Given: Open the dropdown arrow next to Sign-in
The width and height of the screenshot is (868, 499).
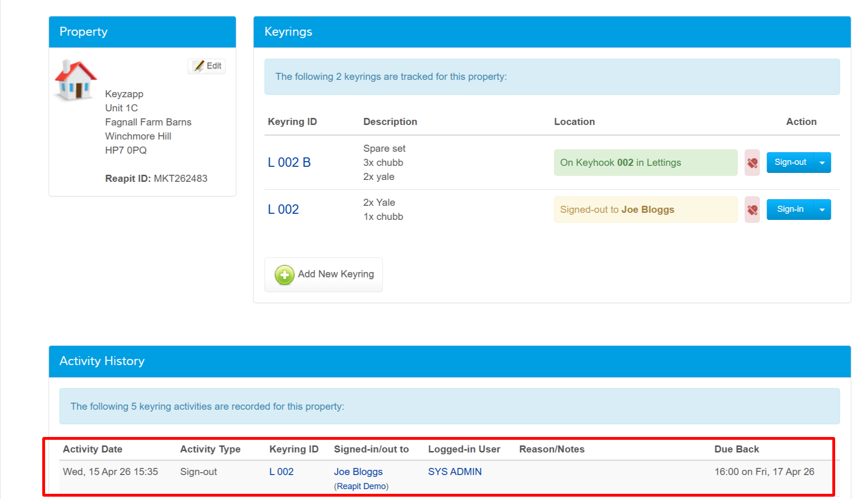Looking at the screenshot, I should [x=822, y=210].
